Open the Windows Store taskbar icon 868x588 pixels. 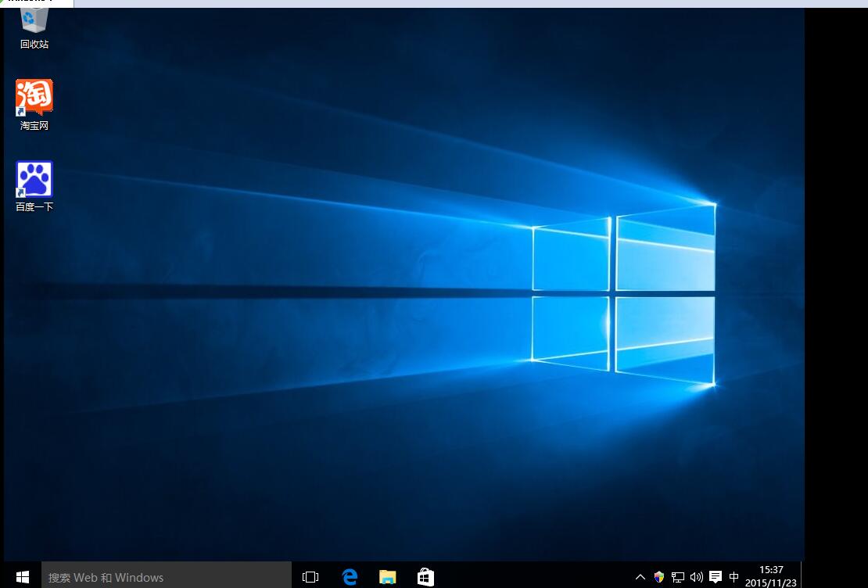pos(425,577)
